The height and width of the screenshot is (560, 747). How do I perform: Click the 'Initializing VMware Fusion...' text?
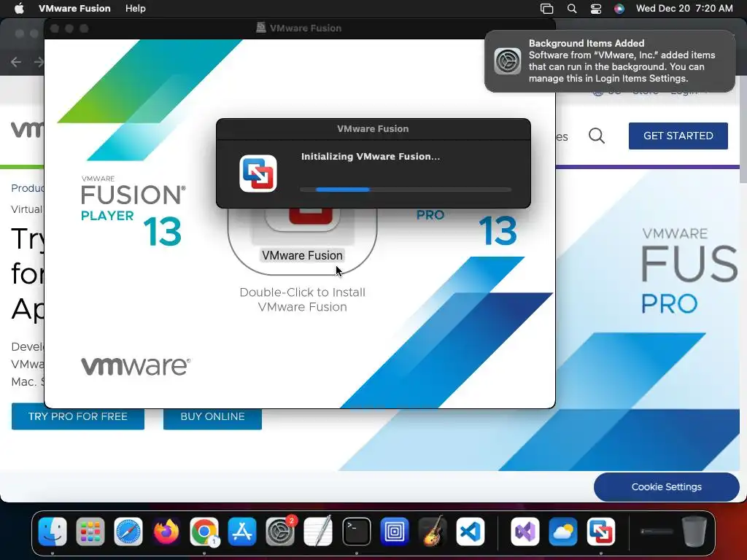click(x=370, y=157)
